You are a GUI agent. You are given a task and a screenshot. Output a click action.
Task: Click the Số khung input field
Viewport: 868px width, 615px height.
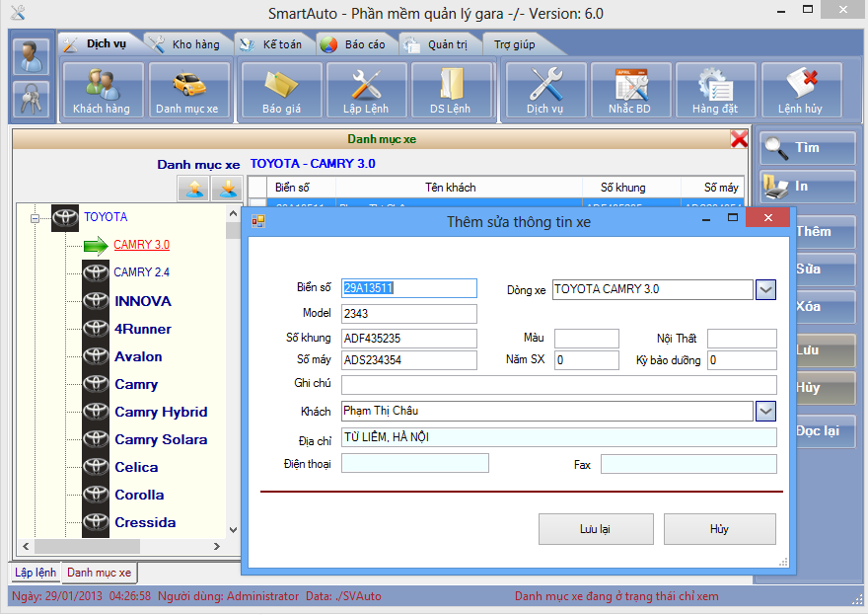[x=409, y=339]
